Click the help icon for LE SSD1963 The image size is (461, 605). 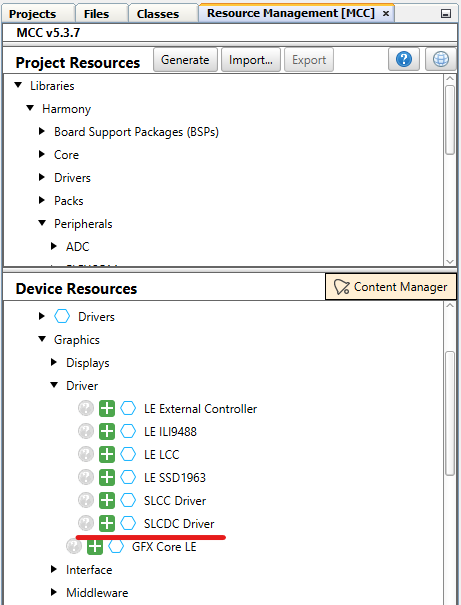click(86, 478)
